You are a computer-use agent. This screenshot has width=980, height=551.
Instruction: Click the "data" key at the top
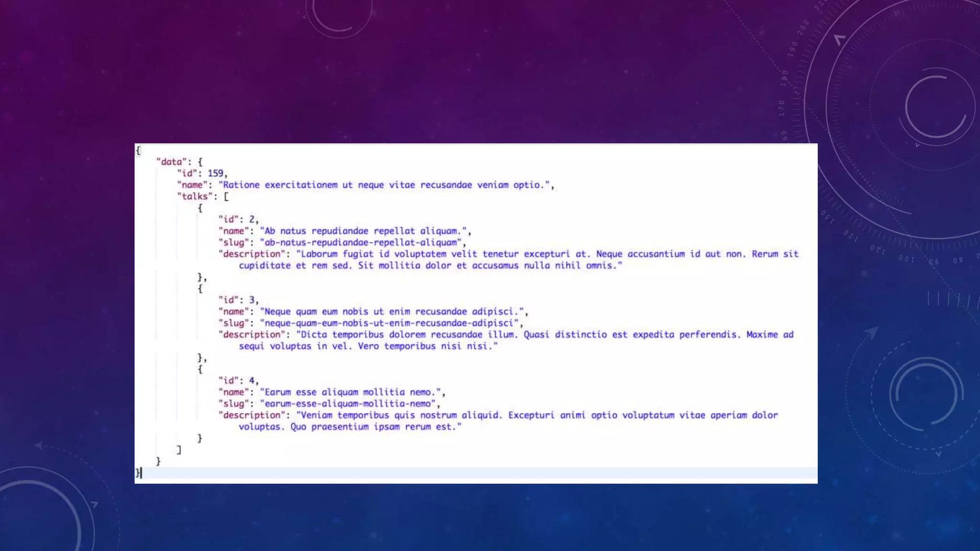coord(171,162)
